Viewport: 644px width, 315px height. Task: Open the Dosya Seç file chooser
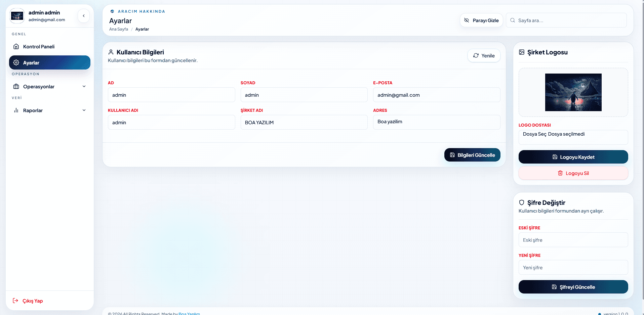click(535, 134)
